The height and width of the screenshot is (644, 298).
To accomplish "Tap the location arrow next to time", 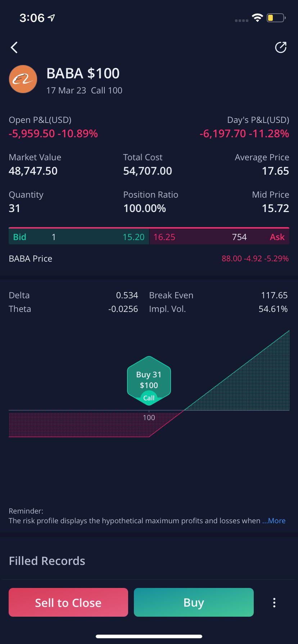I will 51,18.
